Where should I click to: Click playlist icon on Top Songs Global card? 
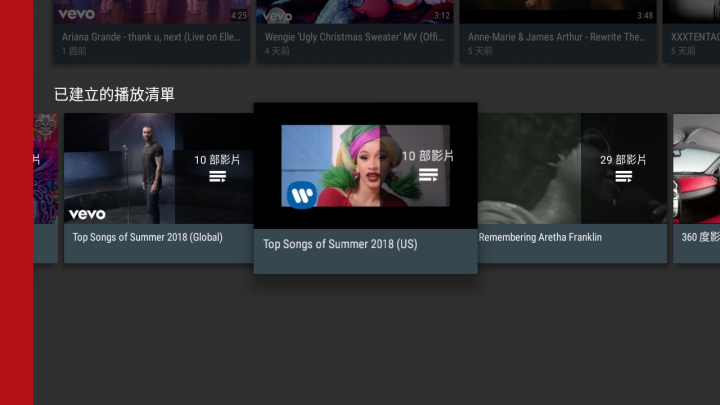tap(218, 176)
